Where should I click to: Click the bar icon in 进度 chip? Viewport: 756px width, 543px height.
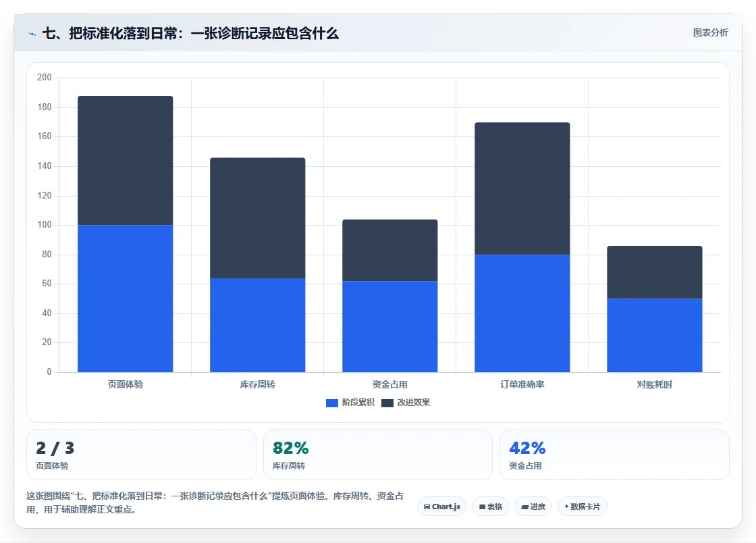525,507
